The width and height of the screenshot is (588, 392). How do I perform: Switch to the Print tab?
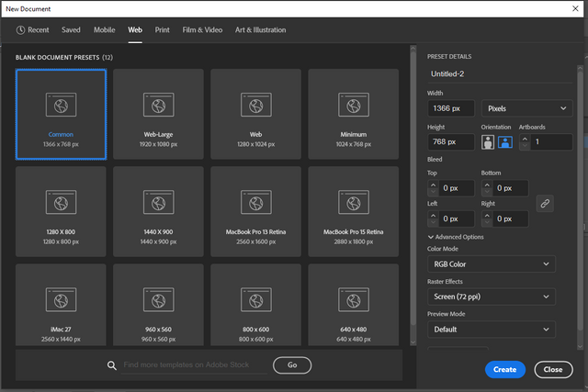point(162,30)
